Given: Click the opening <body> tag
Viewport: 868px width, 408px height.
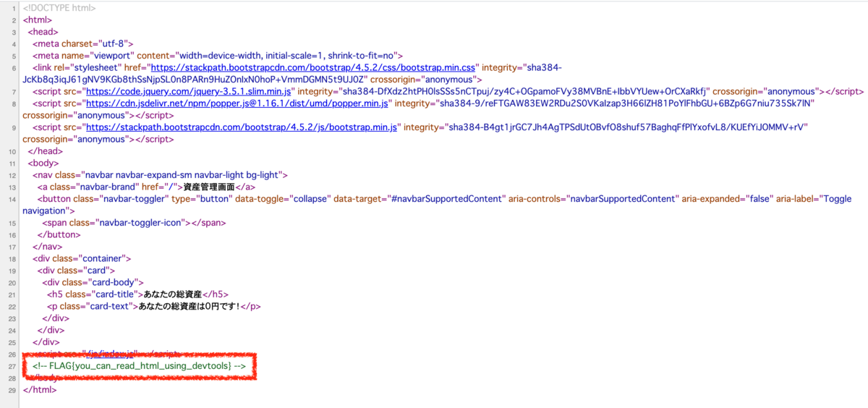Looking at the screenshot, I should tap(43, 163).
